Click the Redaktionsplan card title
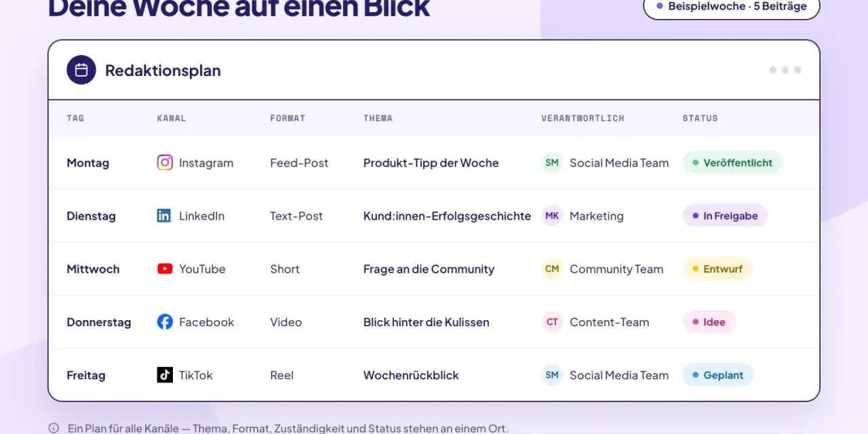 [x=163, y=70]
